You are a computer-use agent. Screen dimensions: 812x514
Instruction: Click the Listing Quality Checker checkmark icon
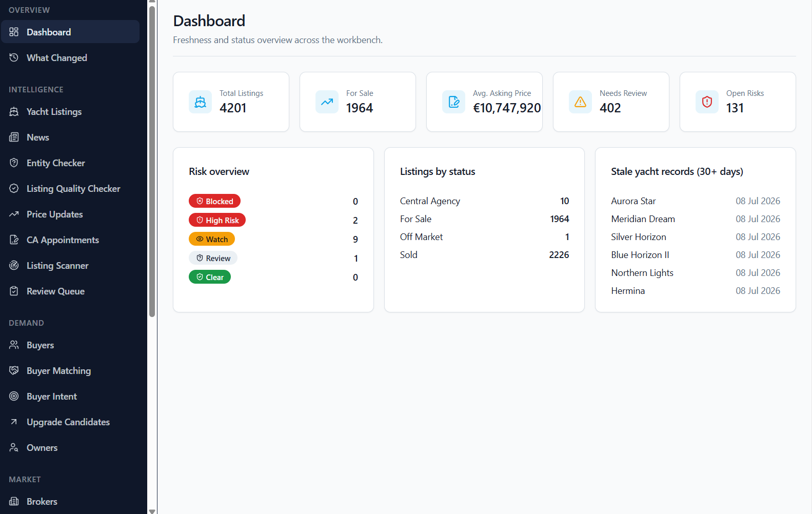tap(14, 188)
